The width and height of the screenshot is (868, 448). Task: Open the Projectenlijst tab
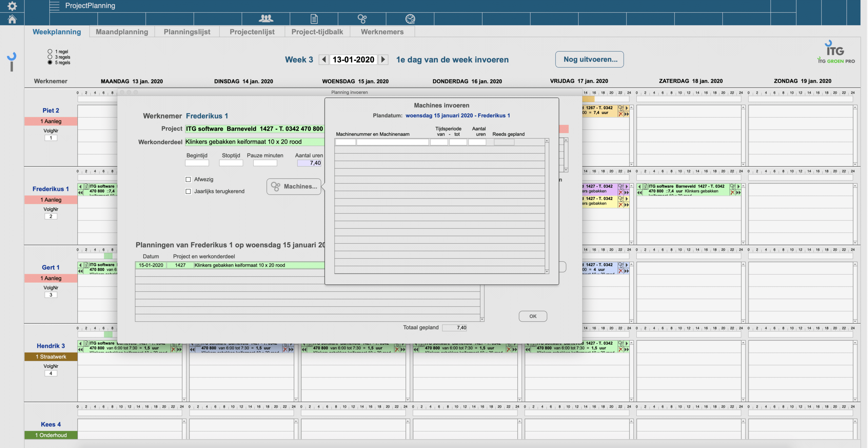coord(252,32)
